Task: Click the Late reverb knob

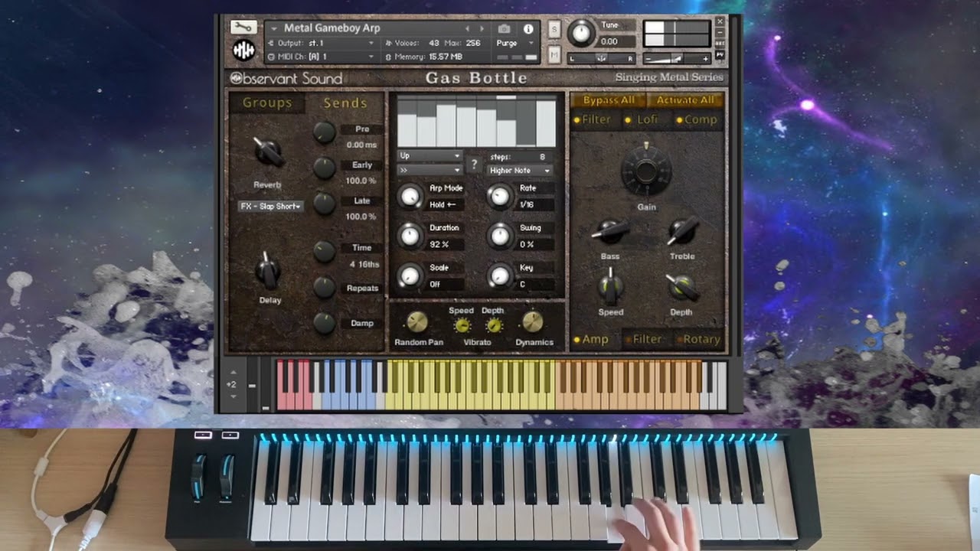Action: click(x=325, y=203)
